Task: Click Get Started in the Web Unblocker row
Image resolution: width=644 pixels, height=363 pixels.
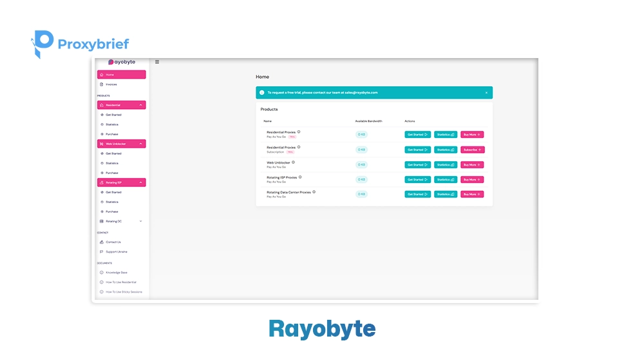Action: [418, 165]
